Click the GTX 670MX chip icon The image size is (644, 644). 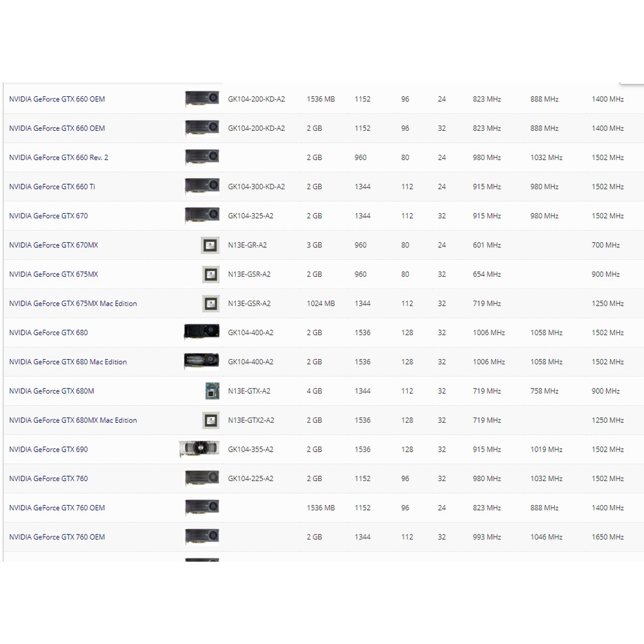[210, 245]
